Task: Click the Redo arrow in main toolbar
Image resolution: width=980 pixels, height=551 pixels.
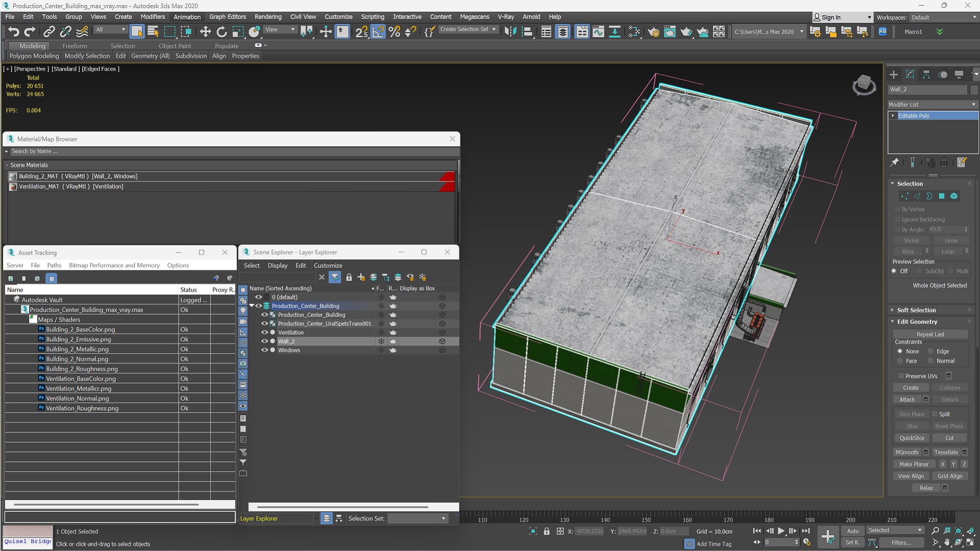Action: coord(30,32)
